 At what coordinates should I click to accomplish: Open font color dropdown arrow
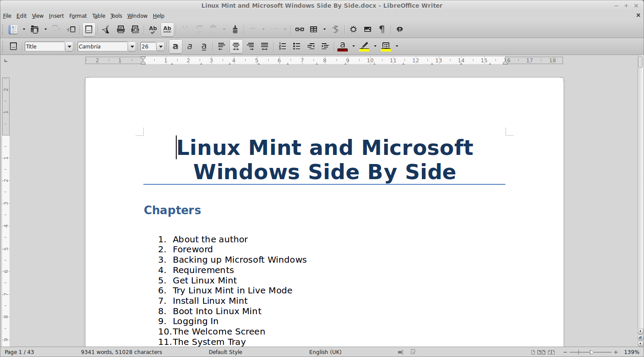[353, 46]
